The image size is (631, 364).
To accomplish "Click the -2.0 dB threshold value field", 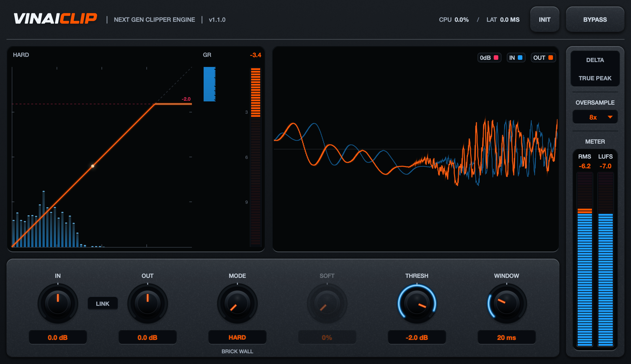I will (x=417, y=337).
